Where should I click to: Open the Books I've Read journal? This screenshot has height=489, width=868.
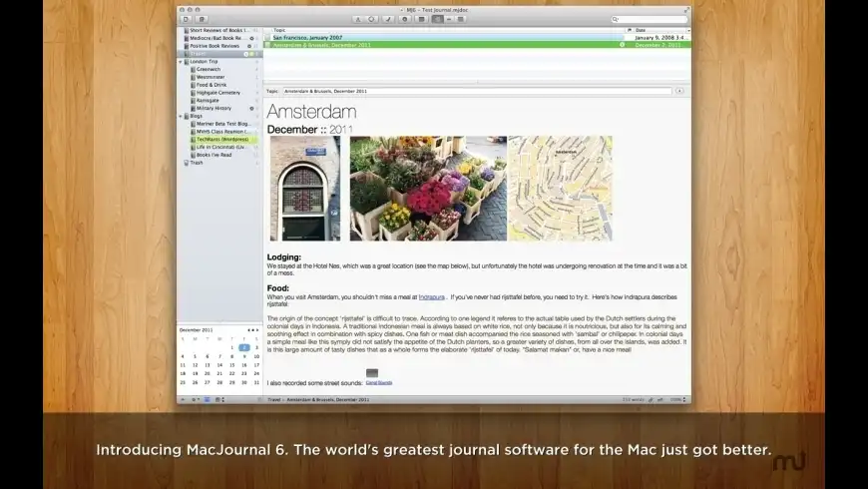(x=214, y=155)
